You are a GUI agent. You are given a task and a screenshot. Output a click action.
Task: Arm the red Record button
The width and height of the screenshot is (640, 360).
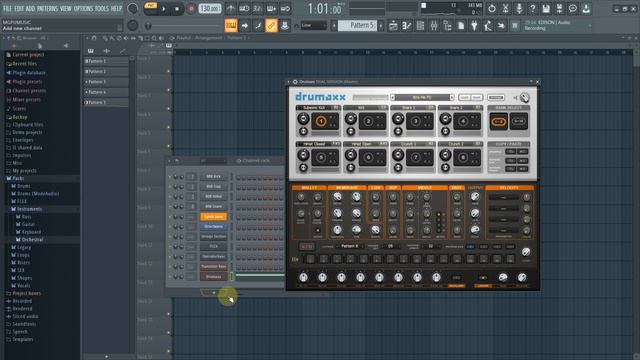[191, 9]
